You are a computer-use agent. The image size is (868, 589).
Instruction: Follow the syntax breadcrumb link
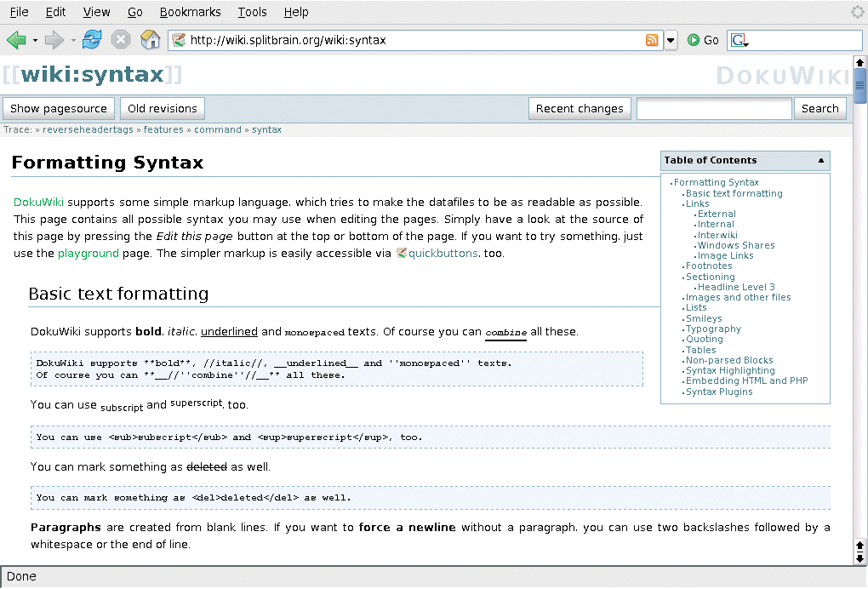click(267, 129)
